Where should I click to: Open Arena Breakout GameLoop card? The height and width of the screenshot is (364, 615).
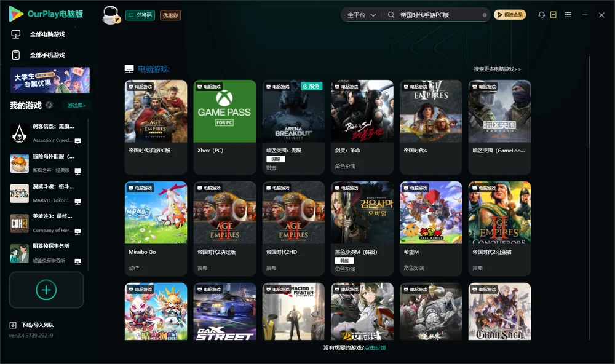(499, 127)
